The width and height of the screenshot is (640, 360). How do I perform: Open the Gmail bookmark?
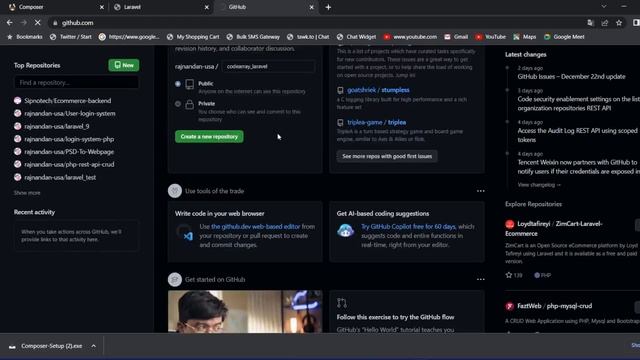tap(456, 37)
